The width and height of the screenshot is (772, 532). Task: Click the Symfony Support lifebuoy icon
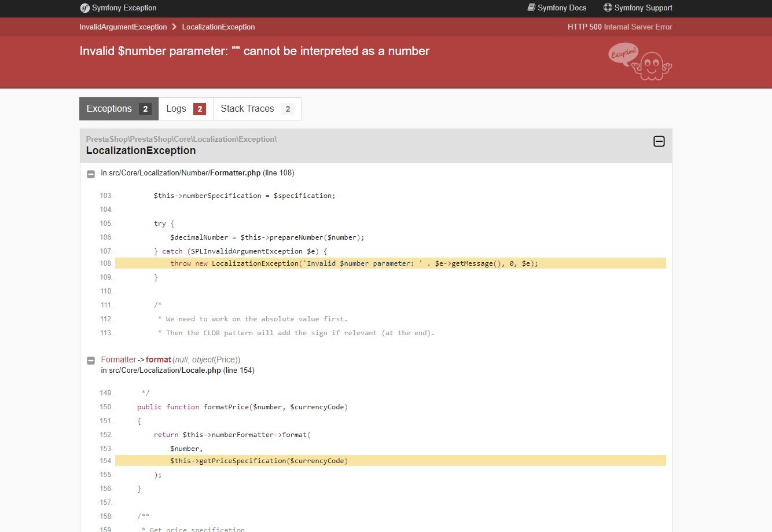tap(608, 8)
